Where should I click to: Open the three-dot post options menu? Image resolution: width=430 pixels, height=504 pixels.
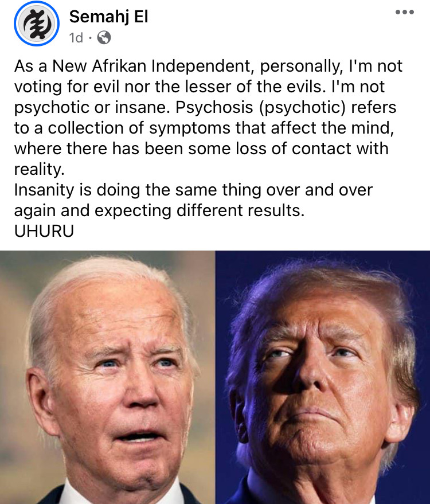pyautogui.click(x=405, y=12)
